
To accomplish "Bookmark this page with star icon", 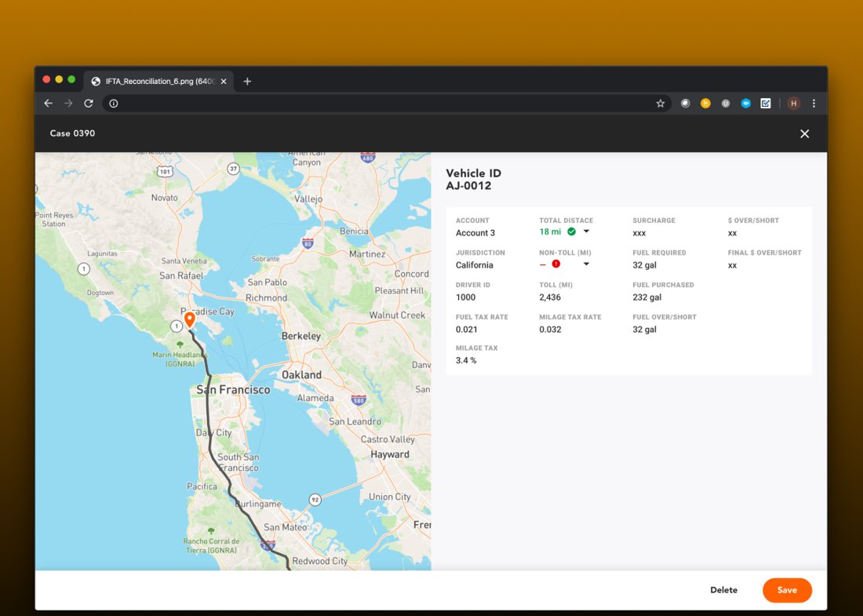I will 661,104.
